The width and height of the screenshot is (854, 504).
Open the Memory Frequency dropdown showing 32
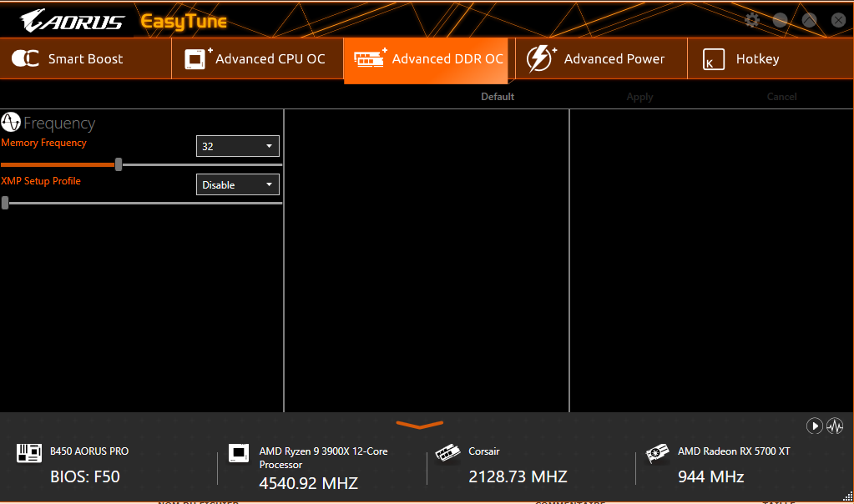tap(237, 146)
